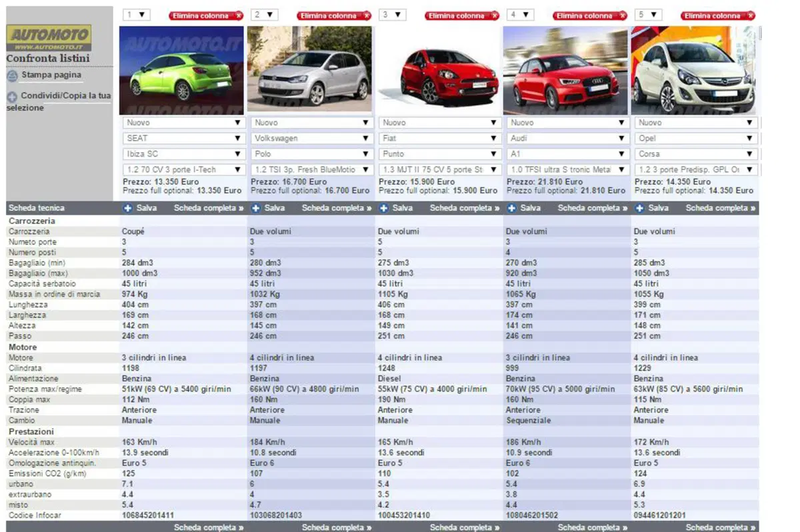Viewport: 800px width, 532px height.
Task: Open the 1.0 TFSI ultra S tronic version dropdown
Action: tap(567, 170)
